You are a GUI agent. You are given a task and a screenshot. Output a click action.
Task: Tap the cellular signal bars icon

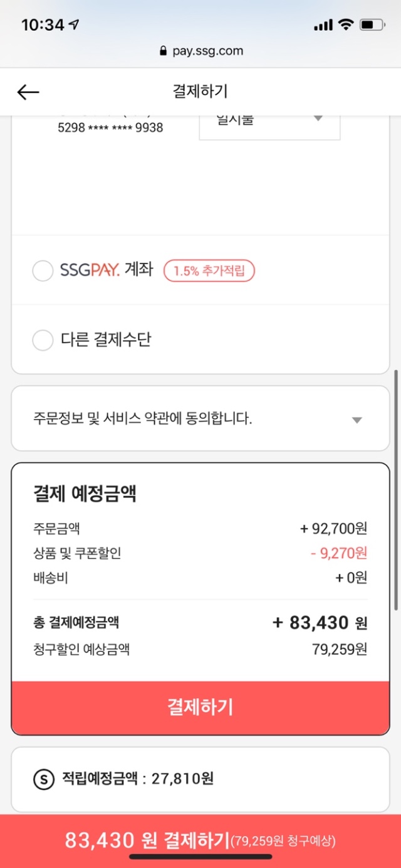[x=323, y=25]
